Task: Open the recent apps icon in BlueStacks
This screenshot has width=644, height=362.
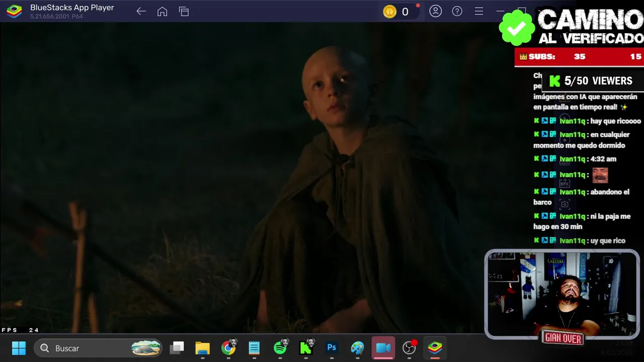Action: coord(184,12)
